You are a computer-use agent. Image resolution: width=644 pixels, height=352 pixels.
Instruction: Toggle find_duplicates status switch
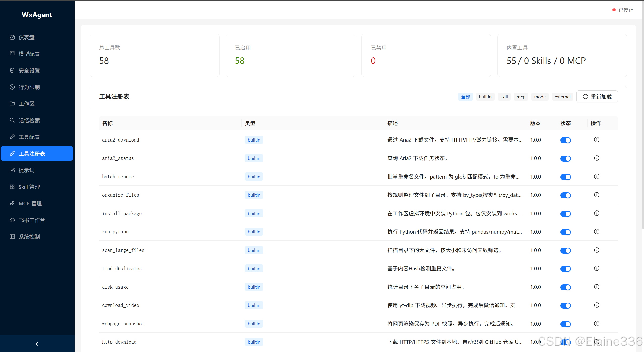(565, 269)
